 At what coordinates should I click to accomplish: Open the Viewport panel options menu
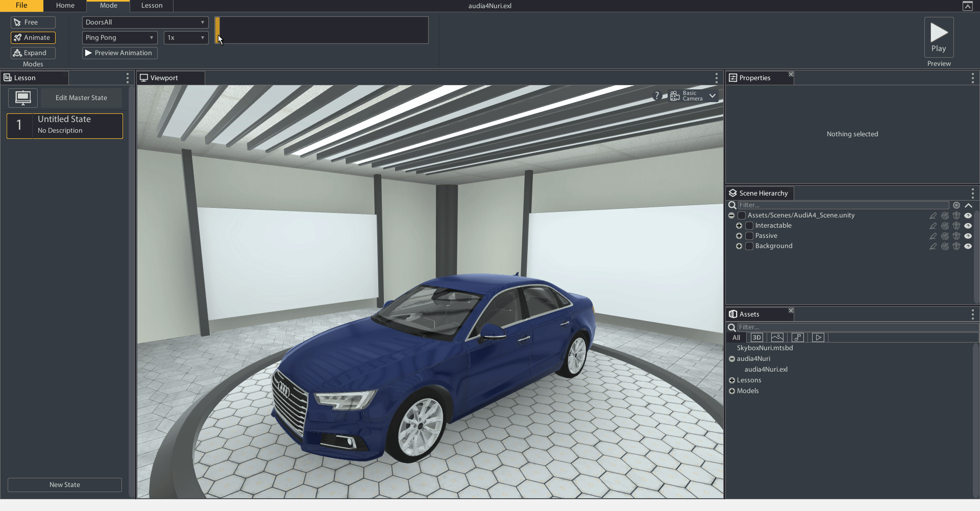(717, 78)
